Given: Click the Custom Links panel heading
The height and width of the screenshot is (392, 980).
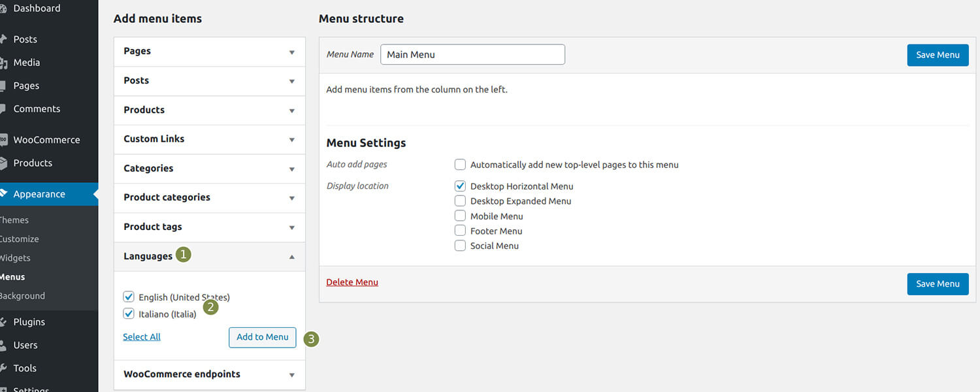Looking at the screenshot, I should click(x=154, y=139).
